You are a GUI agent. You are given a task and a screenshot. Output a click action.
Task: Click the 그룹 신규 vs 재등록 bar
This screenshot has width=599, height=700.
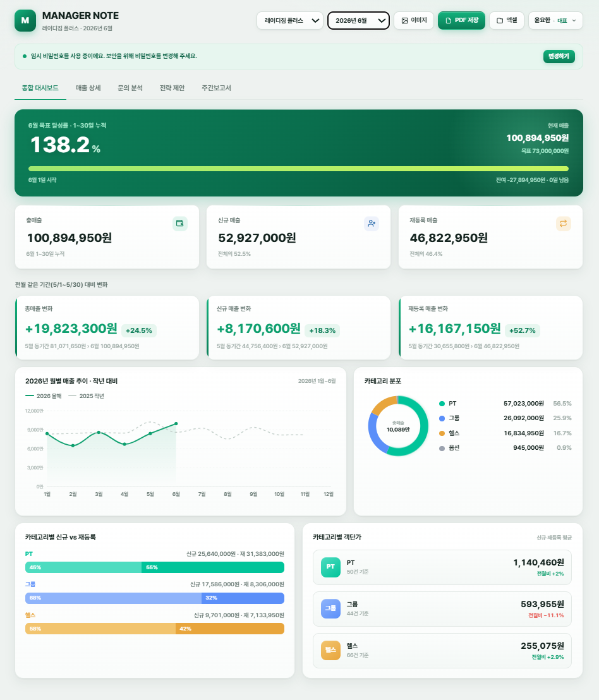click(x=154, y=598)
